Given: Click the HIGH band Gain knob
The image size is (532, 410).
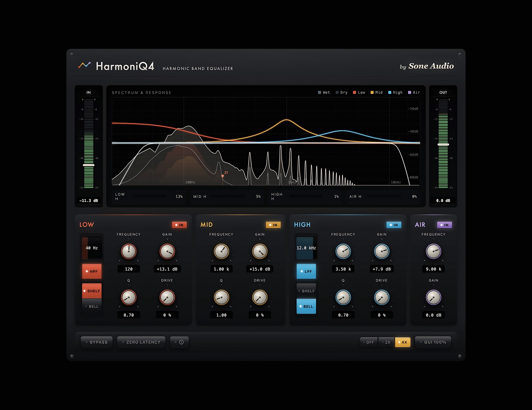Looking at the screenshot, I should pyautogui.click(x=382, y=251).
